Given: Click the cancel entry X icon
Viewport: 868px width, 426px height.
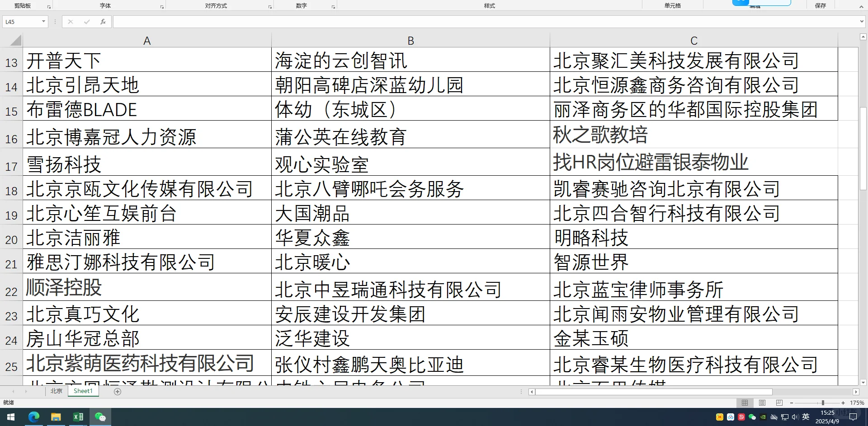Looking at the screenshot, I should 71,22.
